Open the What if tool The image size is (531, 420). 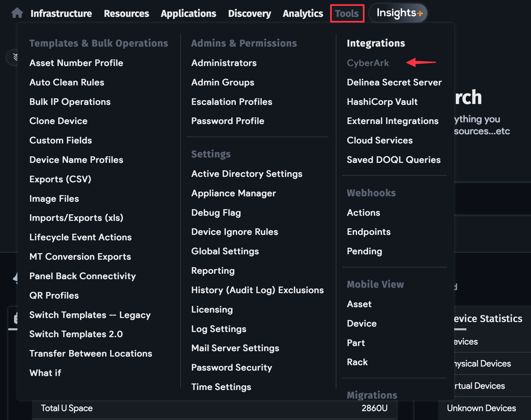coord(45,373)
